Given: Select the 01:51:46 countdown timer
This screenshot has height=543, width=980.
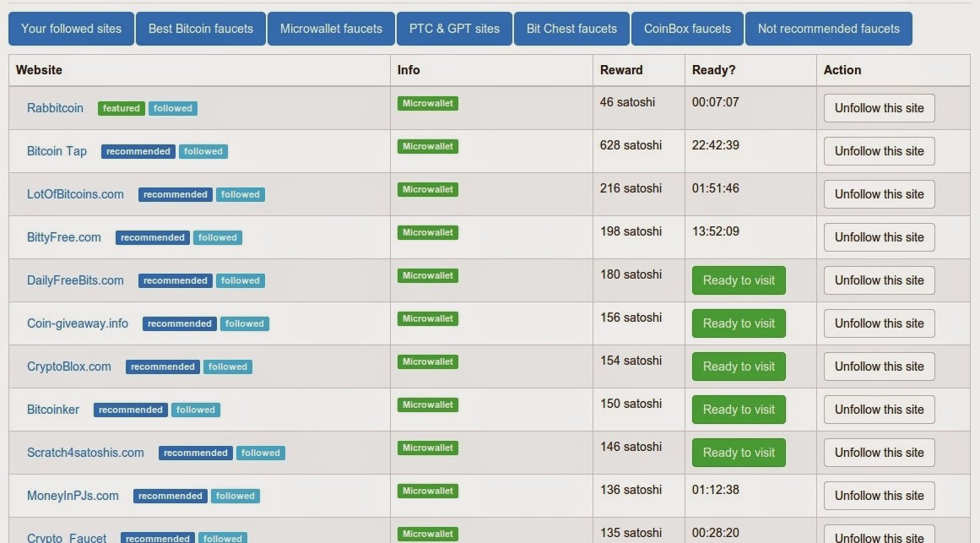Looking at the screenshot, I should [716, 188].
